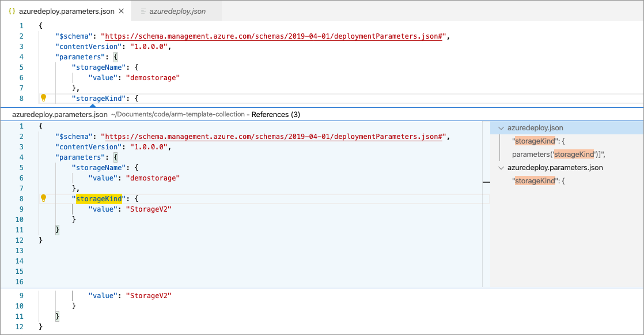
Task: Select the parameters('storageKind') reference
Action: point(559,154)
